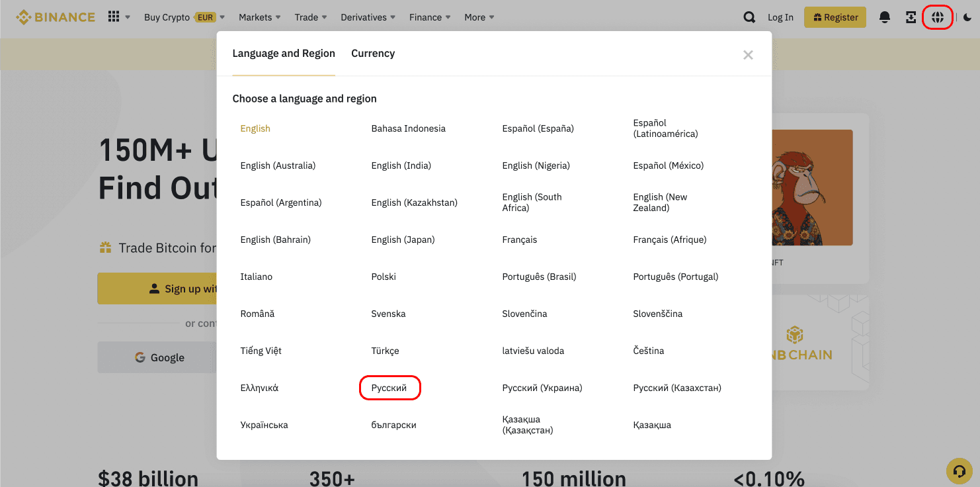Choose Türkçe language

tap(386, 351)
